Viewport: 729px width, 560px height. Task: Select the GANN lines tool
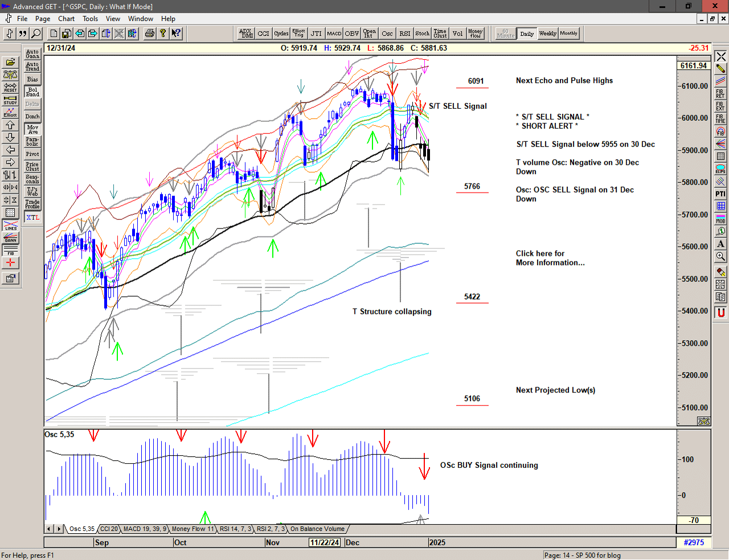[10, 238]
